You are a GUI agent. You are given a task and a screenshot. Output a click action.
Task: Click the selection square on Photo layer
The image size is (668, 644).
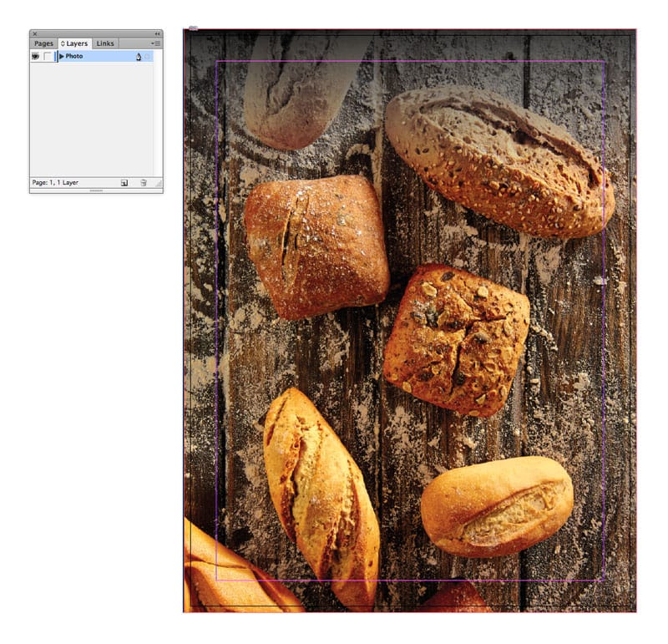(x=148, y=56)
